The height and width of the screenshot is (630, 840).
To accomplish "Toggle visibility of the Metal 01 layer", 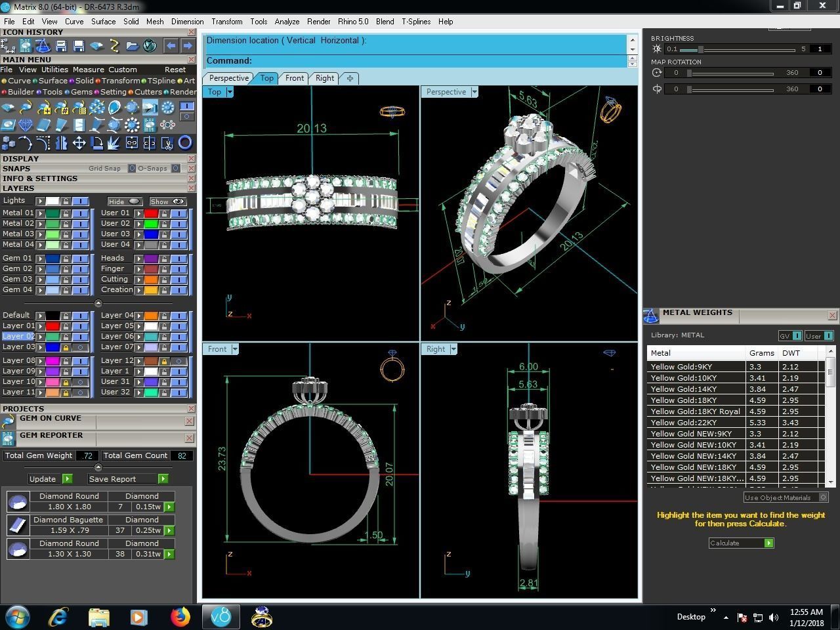I will [x=80, y=213].
